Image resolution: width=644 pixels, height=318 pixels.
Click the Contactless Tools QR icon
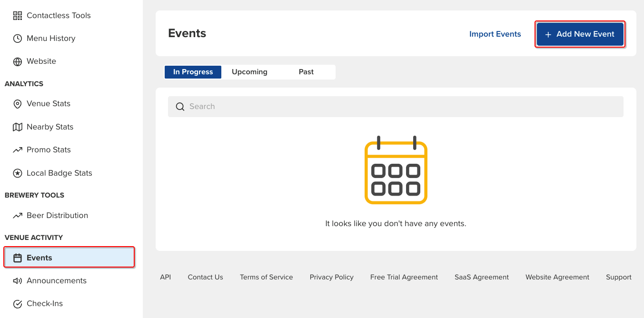pyautogui.click(x=18, y=16)
